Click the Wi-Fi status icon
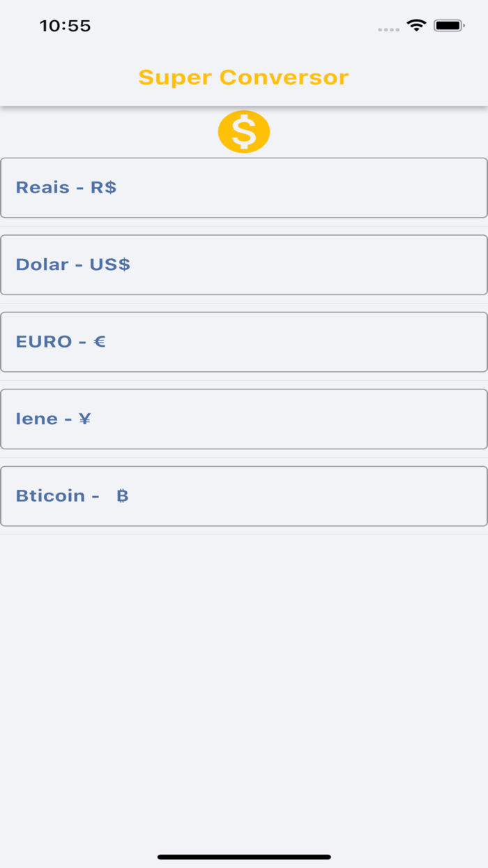488x868 pixels. click(x=416, y=26)
